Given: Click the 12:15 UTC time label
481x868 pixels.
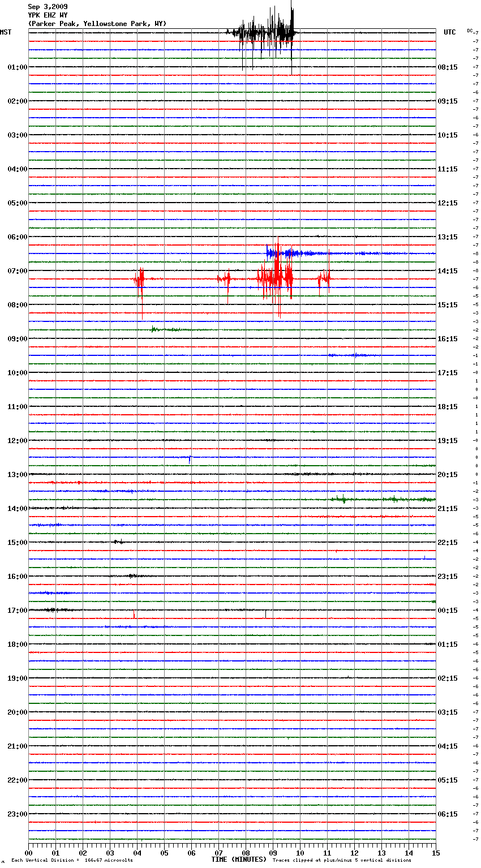Looking at the screenshot, I should click(448, 203).
